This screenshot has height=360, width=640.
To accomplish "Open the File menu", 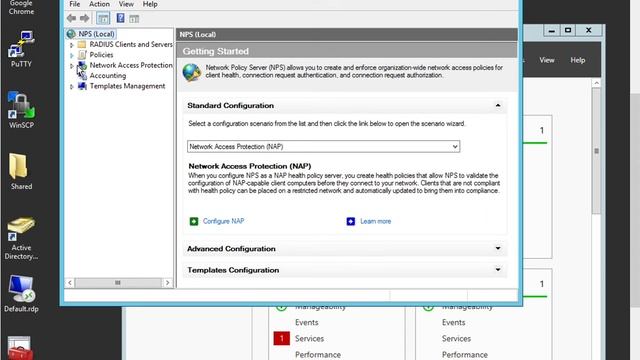I will [75, 4].
